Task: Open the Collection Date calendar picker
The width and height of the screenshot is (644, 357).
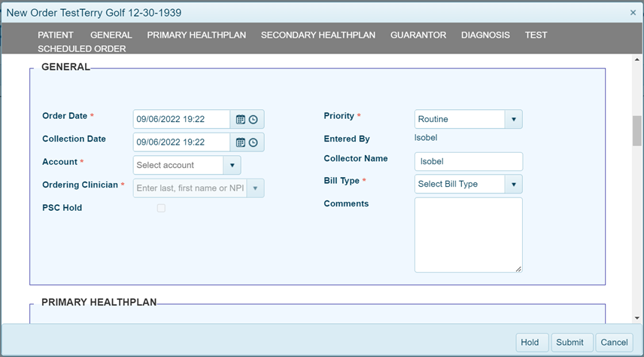Action: [x=241, y=142]
